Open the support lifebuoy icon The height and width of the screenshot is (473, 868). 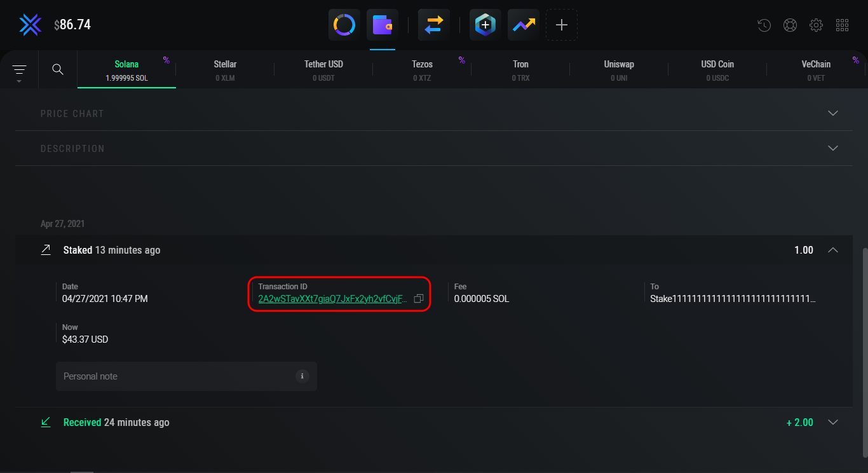pos(790,25)
